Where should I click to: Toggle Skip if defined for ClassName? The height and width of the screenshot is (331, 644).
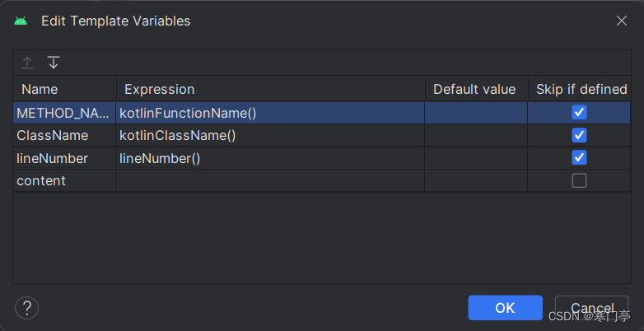tap(579, 135)
